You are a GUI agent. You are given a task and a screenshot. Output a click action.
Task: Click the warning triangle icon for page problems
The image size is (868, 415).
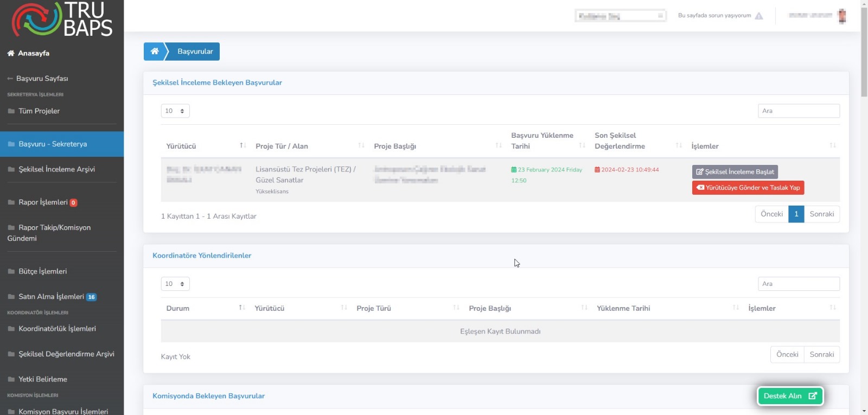[759, 16]
